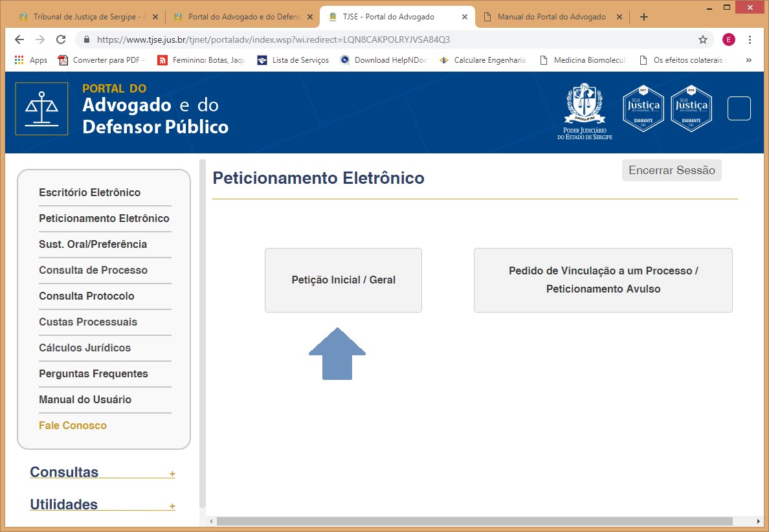
Task: Switch to Manual do Portal do Advogado tab
Action: (551, 17)
